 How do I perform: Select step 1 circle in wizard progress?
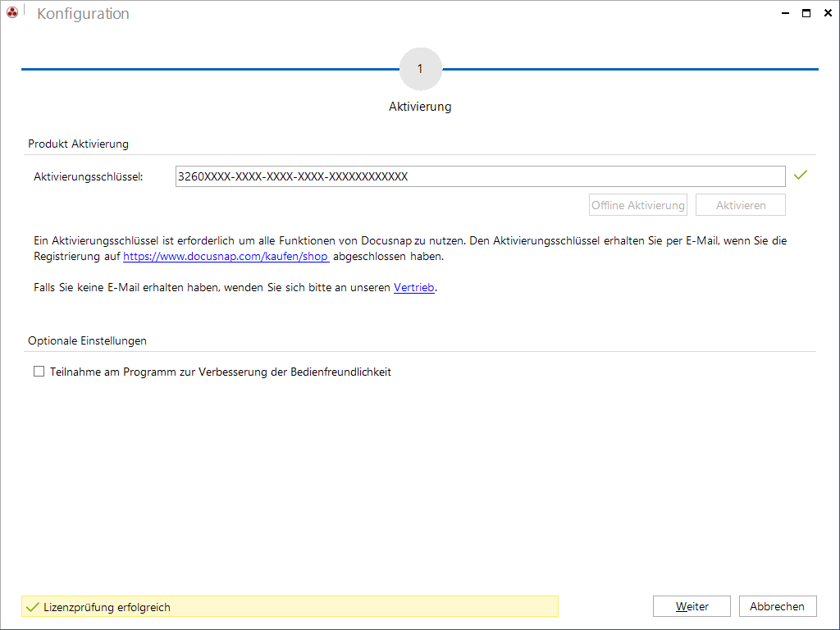tap(421, 69)
